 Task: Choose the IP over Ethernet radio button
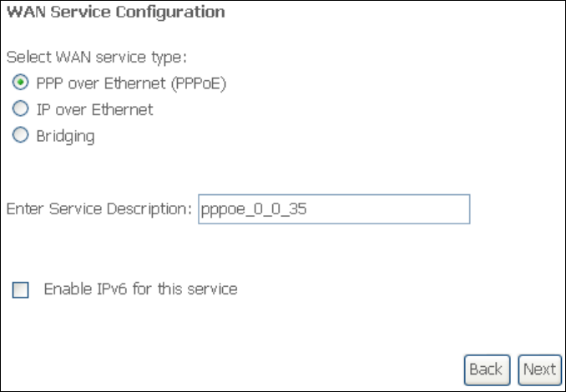point(21,108)
